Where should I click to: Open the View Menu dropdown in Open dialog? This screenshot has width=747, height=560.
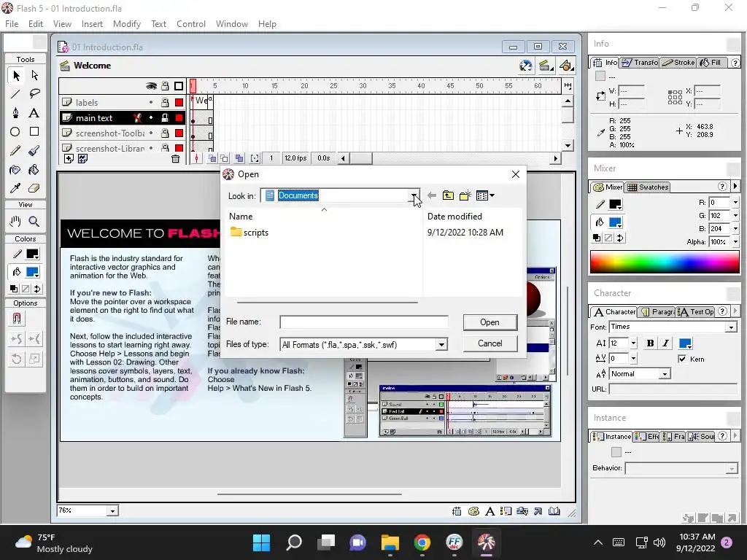pyautogui.click(x=485, y=195)
